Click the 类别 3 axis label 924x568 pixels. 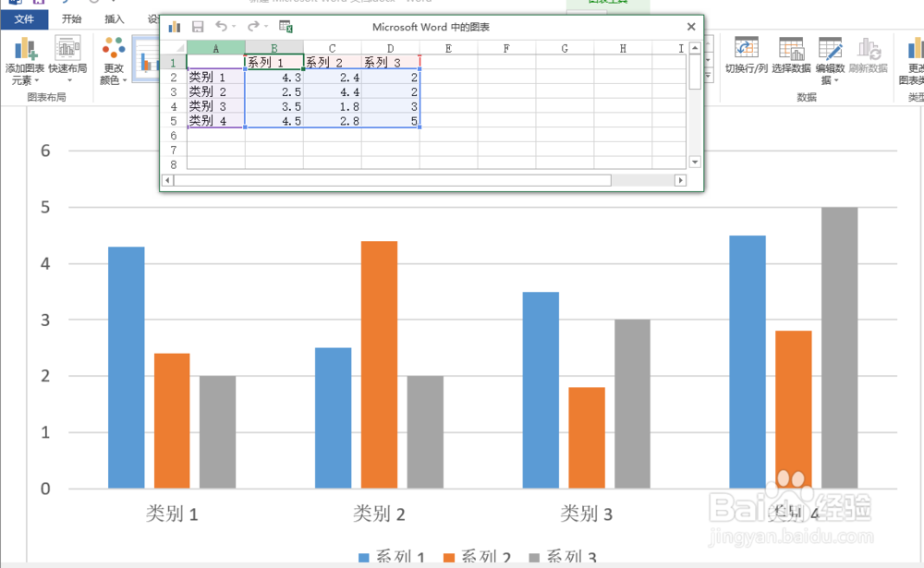pyautogui.click(x=587, y=514)
